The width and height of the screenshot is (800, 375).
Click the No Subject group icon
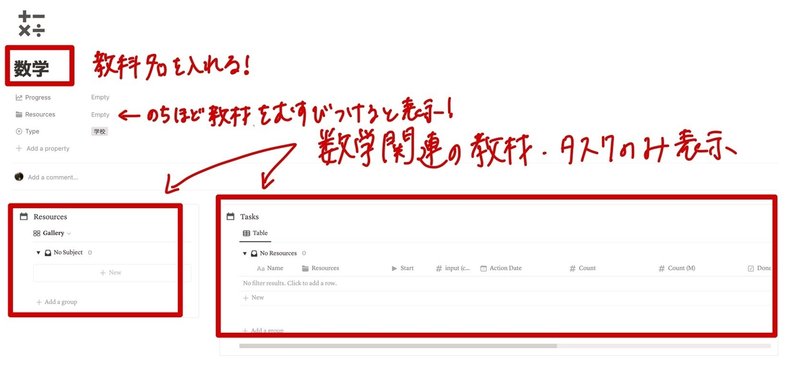tap(48, 253)
